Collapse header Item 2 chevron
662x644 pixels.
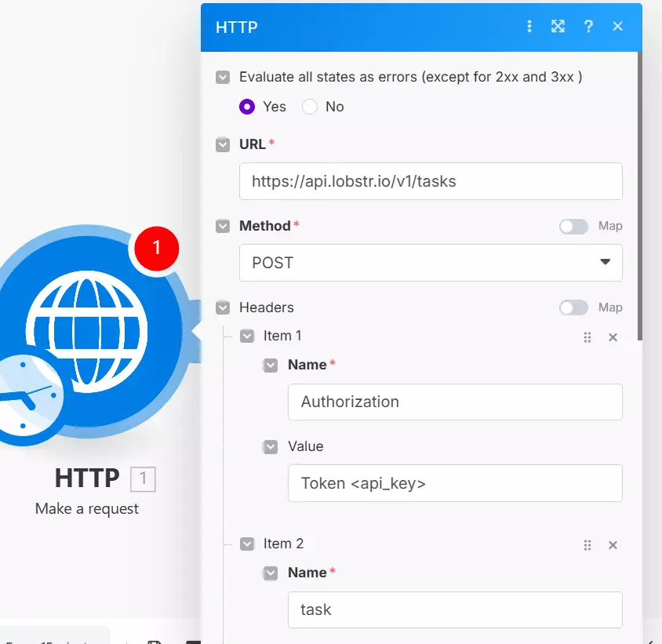[x=247, y=544]
